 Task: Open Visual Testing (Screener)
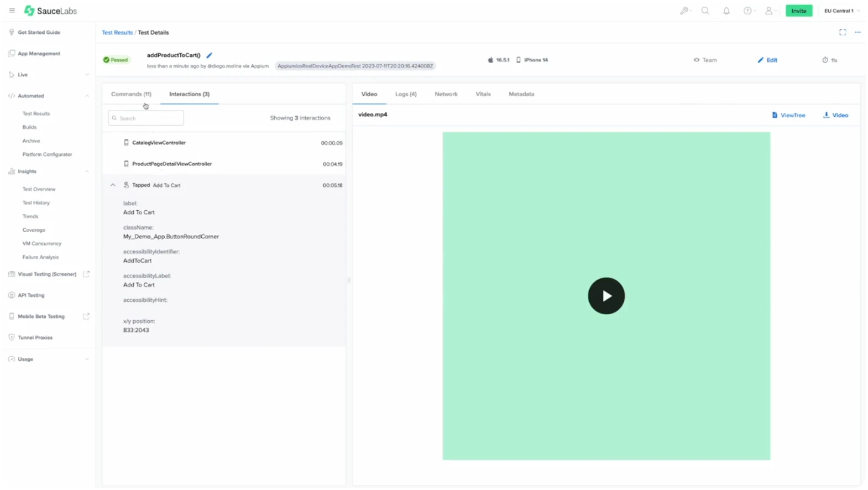point(47,274)
